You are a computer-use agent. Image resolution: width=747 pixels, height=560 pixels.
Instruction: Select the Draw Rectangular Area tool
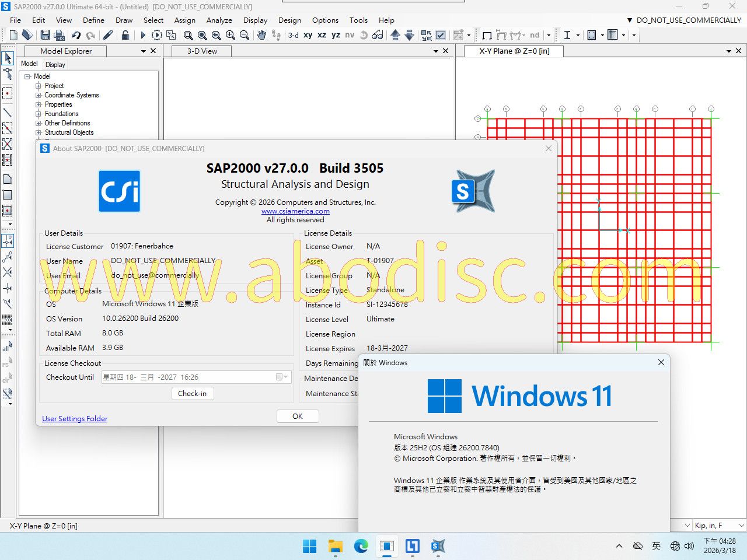8,195
